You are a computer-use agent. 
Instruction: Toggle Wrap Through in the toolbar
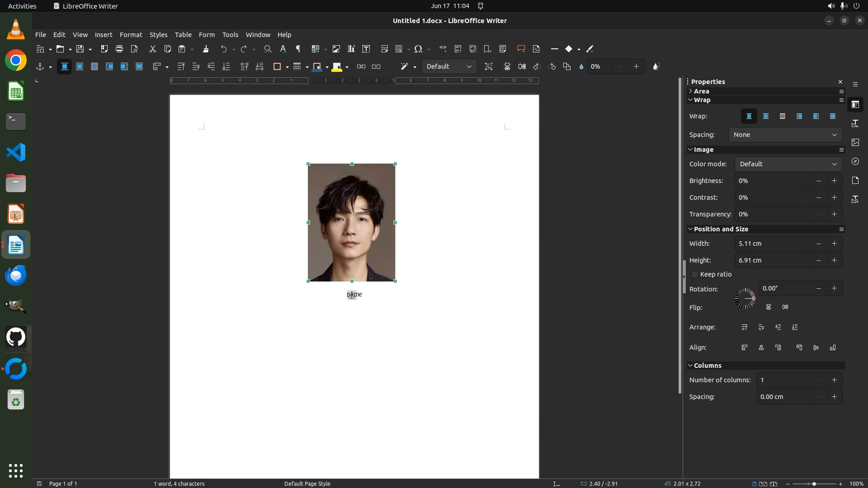(x=139, y=66)
